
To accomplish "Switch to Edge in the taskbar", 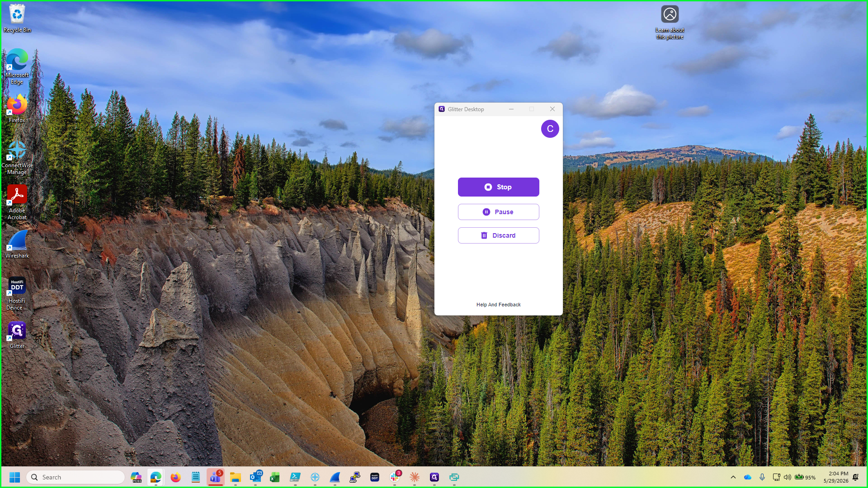I will pyautogui.click(x=156, y=477).
